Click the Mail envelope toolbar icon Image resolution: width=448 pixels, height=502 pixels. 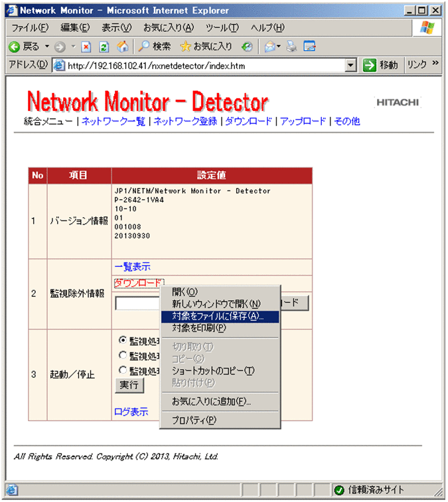269,47
